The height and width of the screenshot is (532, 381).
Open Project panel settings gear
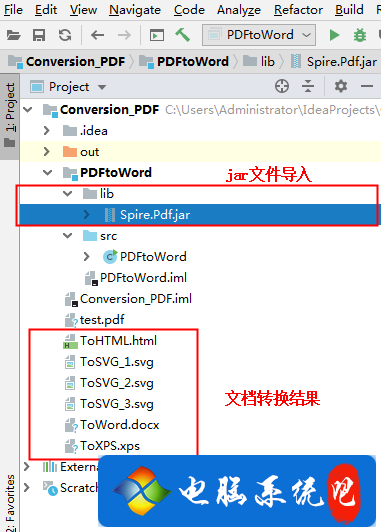click(x=341, y=87)
